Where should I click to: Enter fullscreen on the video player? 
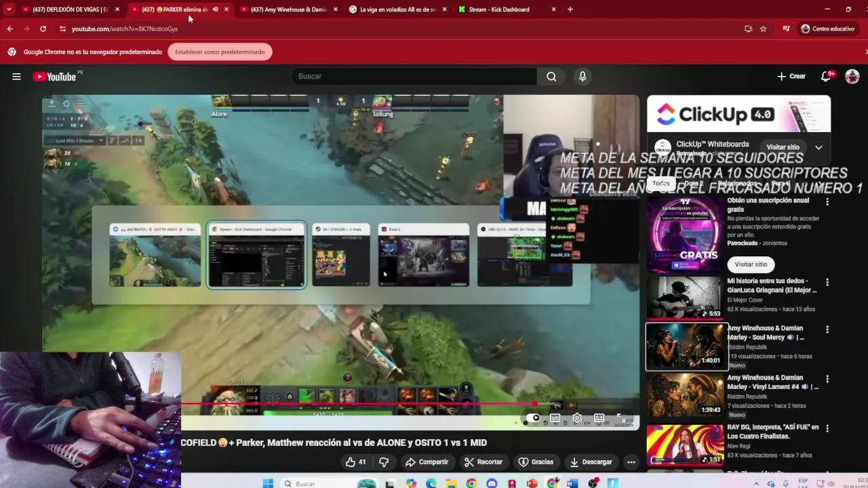pyautogui.click(x=620, y=418)
